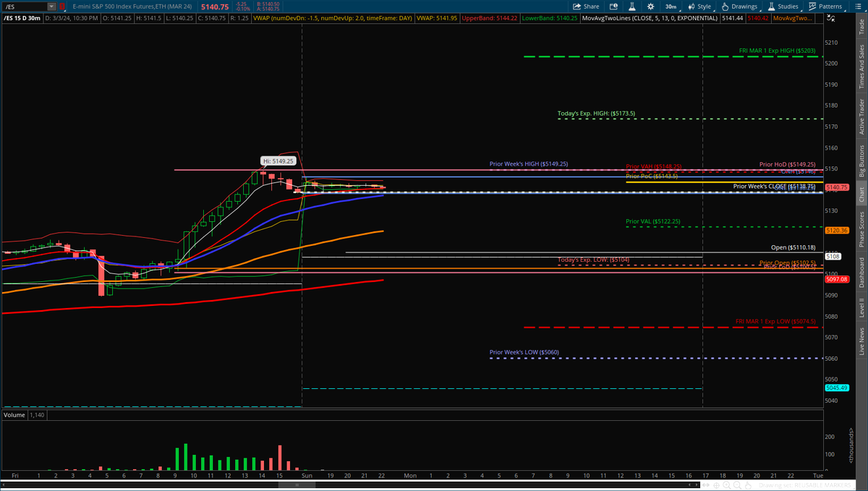Viewport: 868px width, 491px height.
Task: Click the zoom in magnifier icon
Action: point(726,485)
